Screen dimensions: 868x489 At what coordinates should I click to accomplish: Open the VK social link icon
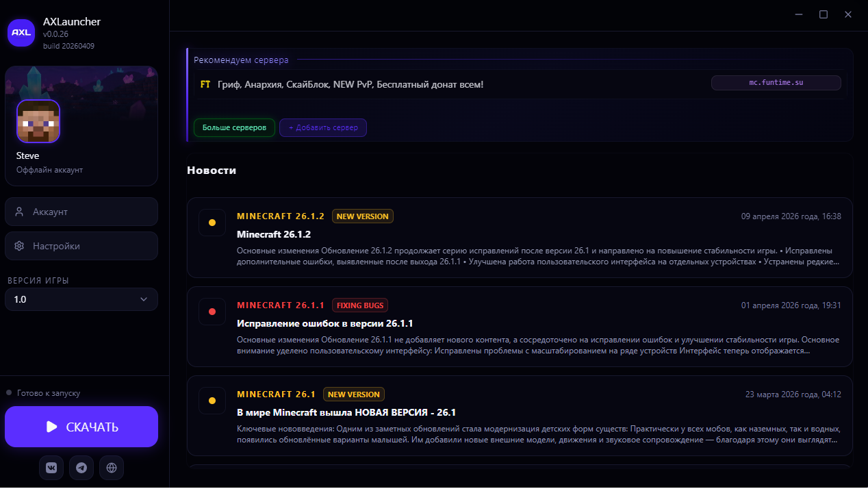point(51,468)
